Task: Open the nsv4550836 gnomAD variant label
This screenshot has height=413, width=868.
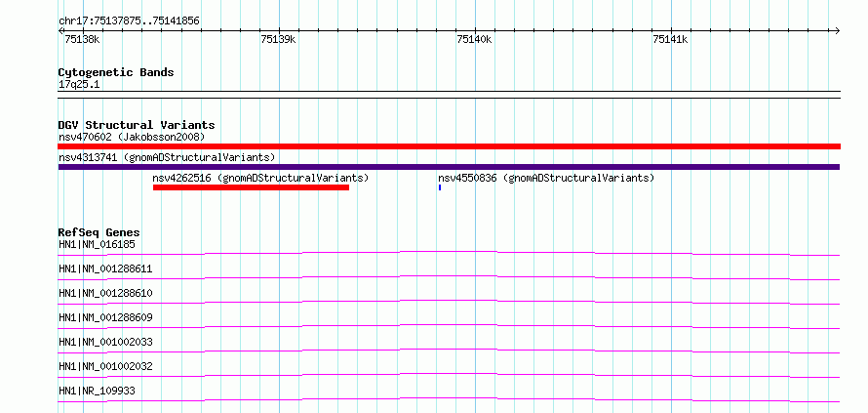Action: click(546, 178)
